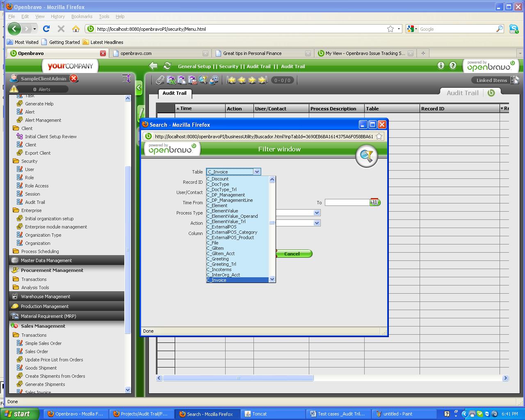Open the Table dropdown arrow
The width and height of the screenshot is (525, 420).
(x=257, y=172)
